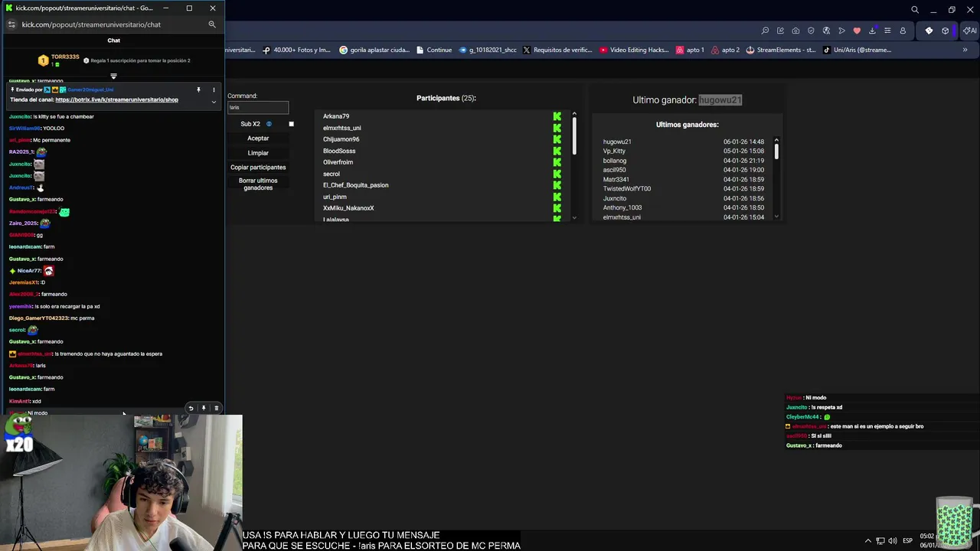Click the Kick icon next to BloodSosss
This screenshot has width=980, height=551.
(x=557, y=151)
